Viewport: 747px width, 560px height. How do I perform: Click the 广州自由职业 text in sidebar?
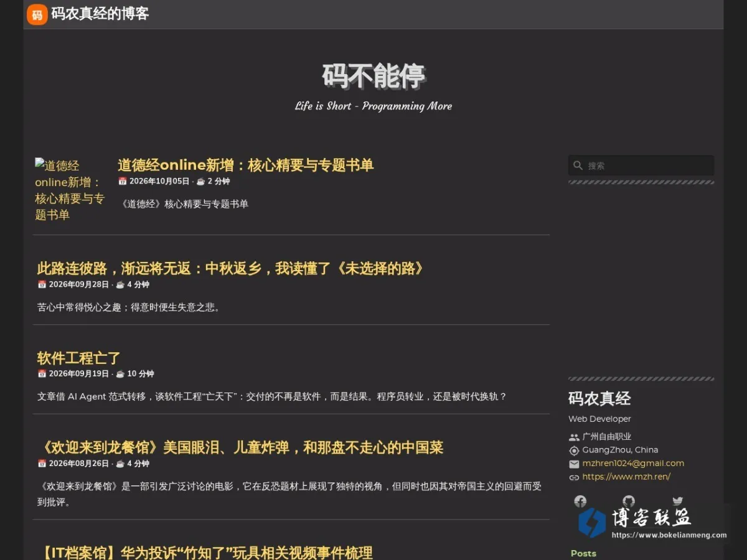[607, 437]
